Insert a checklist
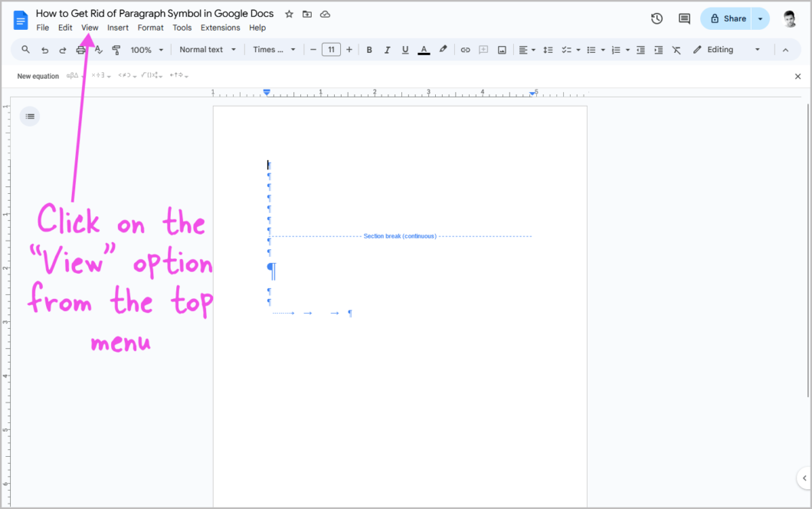This screenshot has height=509, width=812. click(567, 50)
